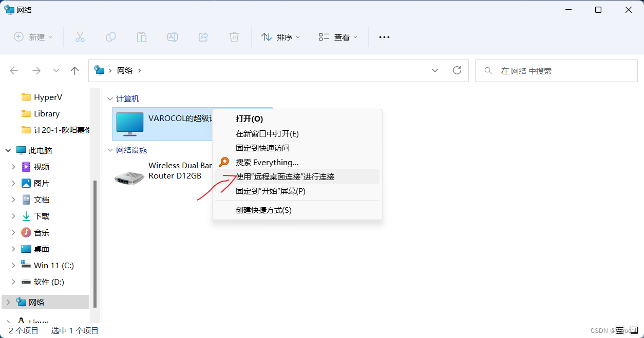Go forward with the right arrow

click(x=36, y=71)
